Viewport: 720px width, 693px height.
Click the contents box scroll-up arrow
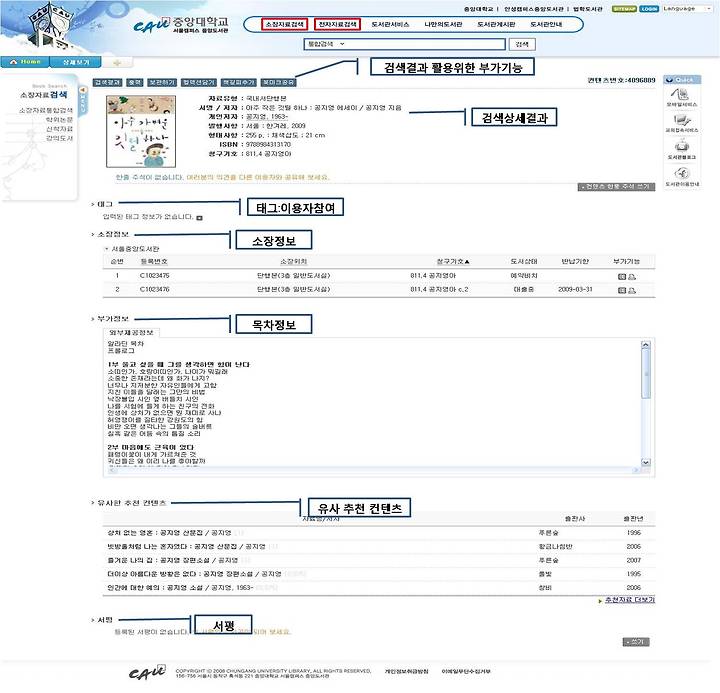pyautogui.click(x=646, y=344)
